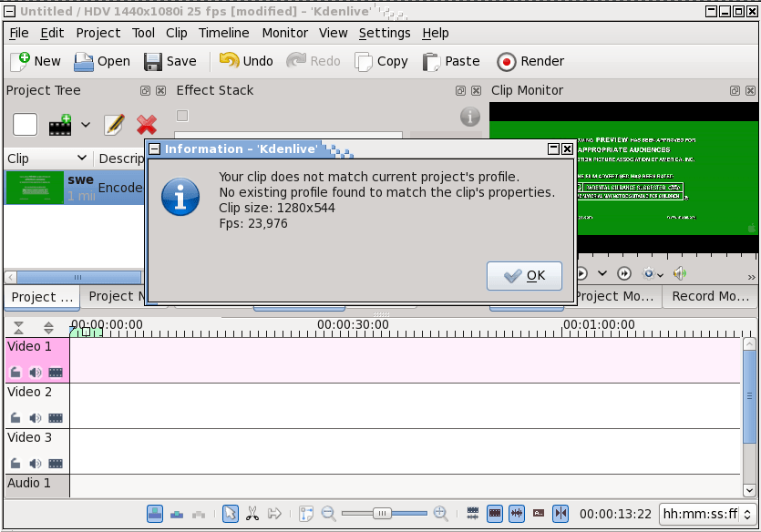Select the Razor (scissors) tool
The height and width of the screenshot is (532, 761).
tap(252, 513)
